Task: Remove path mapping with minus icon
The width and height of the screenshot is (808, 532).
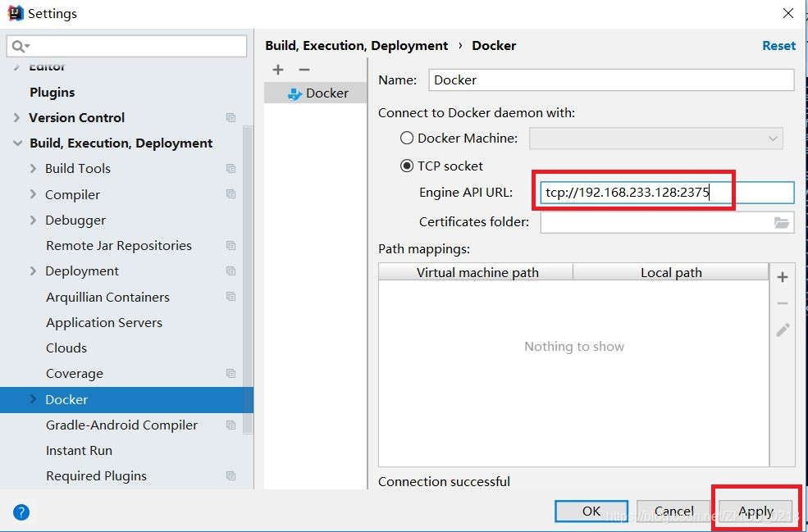Action: click(783, 303)
